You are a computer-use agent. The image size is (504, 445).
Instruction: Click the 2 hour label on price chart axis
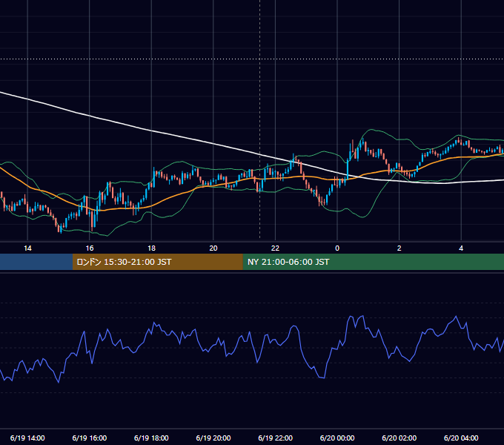pyautogui.click(x=399, y=248)
